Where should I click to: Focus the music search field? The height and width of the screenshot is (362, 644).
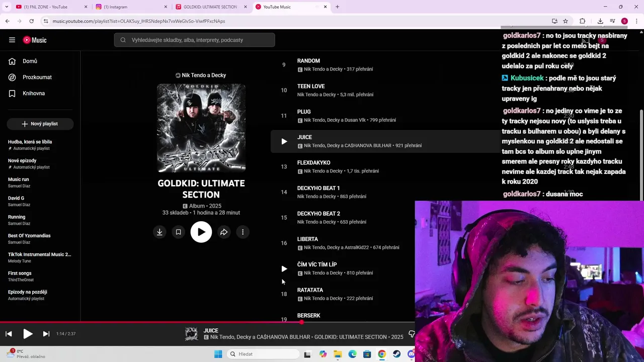click(x=194, y=40)
